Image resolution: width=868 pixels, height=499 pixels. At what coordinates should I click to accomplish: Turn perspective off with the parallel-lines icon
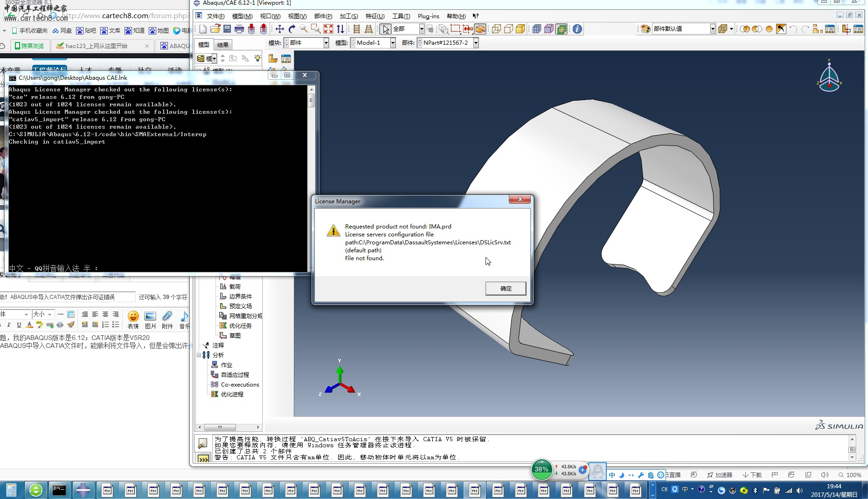click(x=356, y=29)
